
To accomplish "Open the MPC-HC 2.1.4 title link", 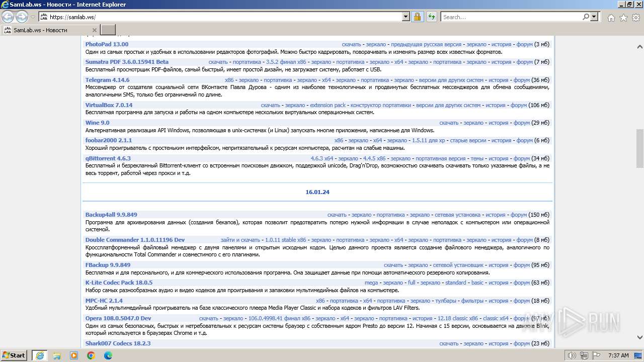I will point(104,301).
